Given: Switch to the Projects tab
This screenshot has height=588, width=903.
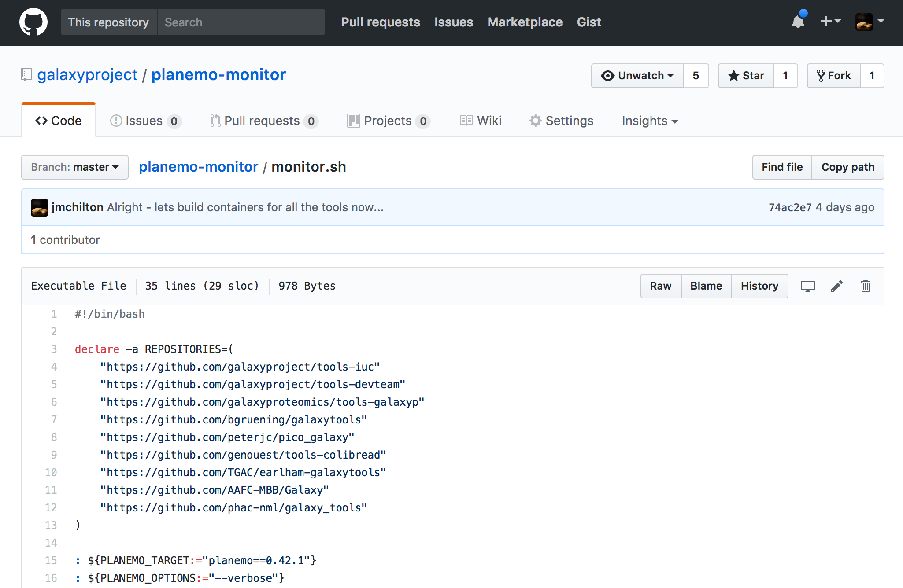Looking at the screenshot, I should pos(389,121).
